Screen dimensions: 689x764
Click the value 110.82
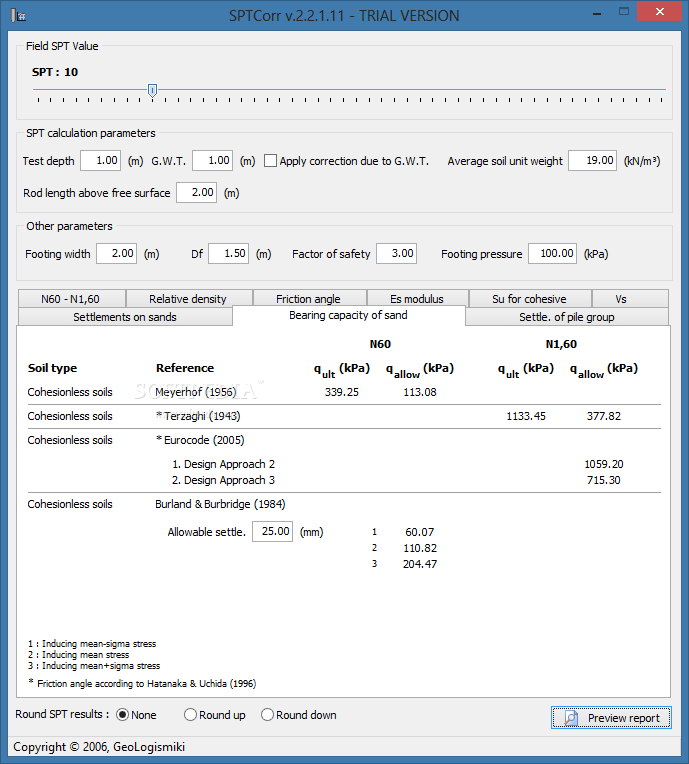(x=420, y=548)
